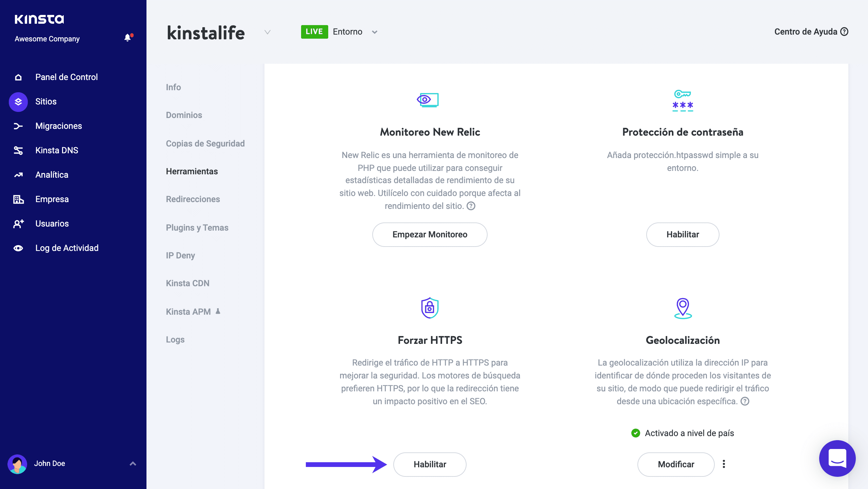Open the Intercom chat bubble
Screen dimensions: 868x489
837,458
